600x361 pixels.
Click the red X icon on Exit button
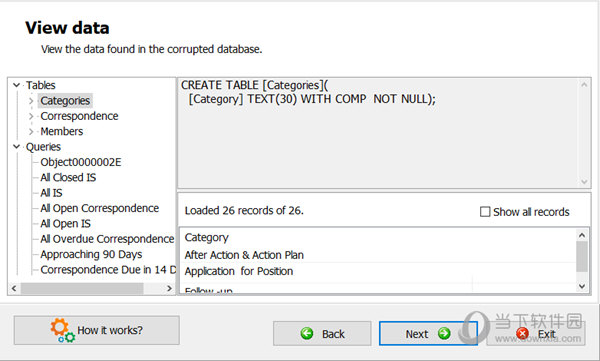tap(522, 333)
